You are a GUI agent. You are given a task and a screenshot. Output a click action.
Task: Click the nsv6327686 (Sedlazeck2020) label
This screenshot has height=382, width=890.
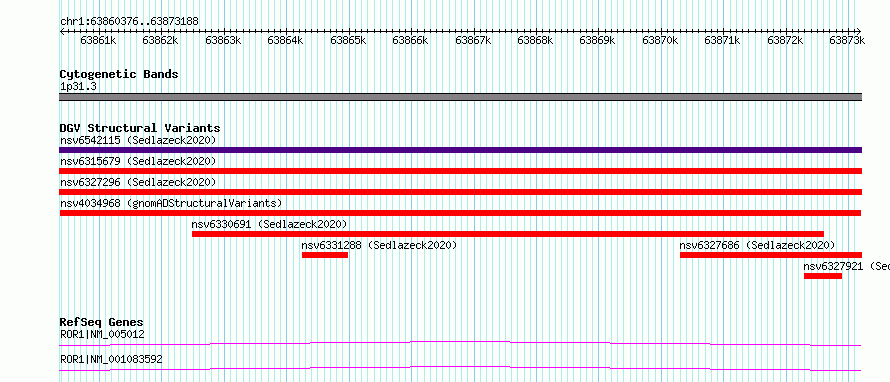tap(757, 245)
